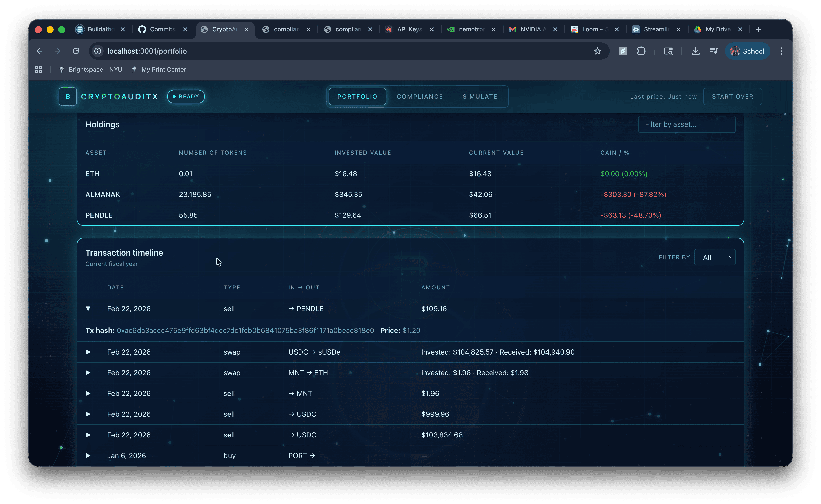821x504 pixels.
Task: Open the browser Extensions puzzle icon
Action: tap(641, 51)
